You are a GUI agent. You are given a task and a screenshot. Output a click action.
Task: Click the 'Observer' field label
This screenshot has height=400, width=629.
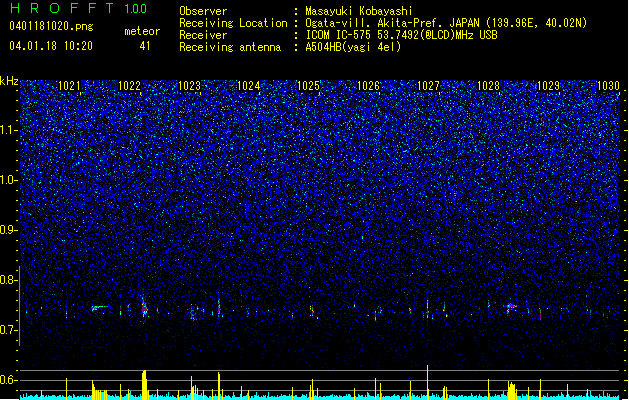203,11
